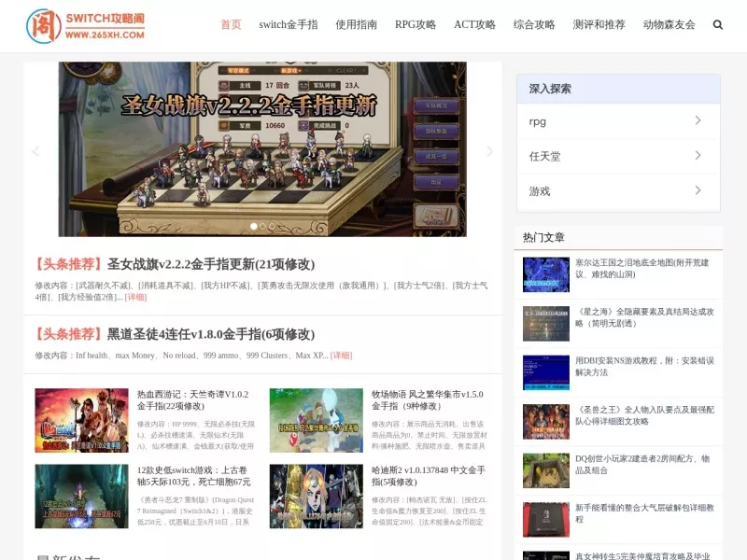Viewport: 747px width, 560px height.
Task: Click 详细 link under 圣女战旗 summary
Action: tap(135, 297)
